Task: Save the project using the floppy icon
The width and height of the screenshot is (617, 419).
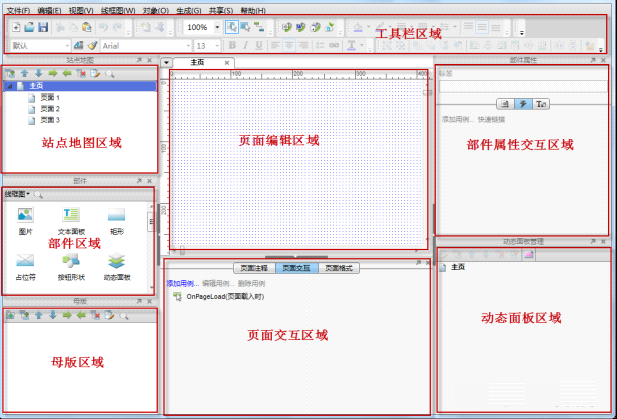Action: click(x=43, y=27)
